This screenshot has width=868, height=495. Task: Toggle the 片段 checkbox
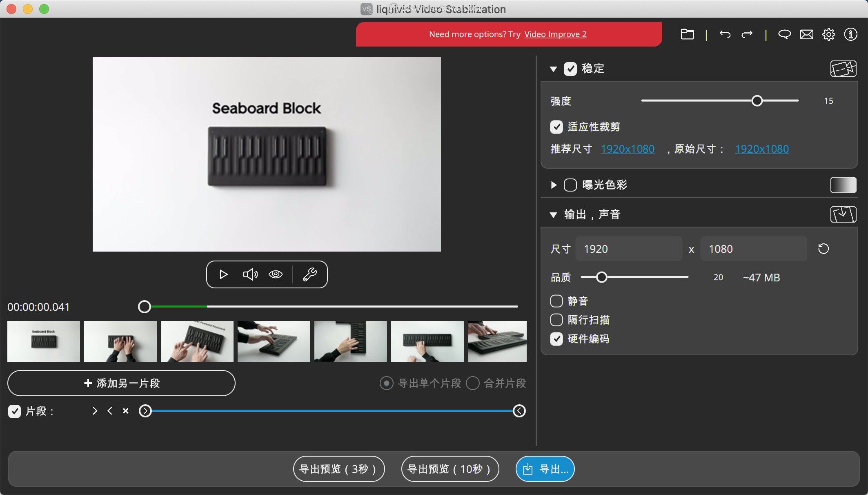coord(14,411)
